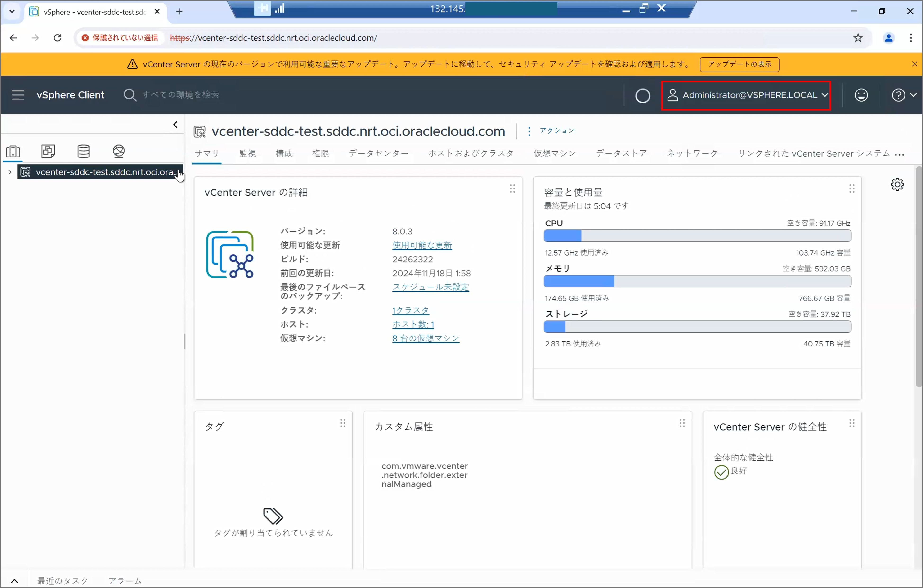Click the tag icon in タグ card
The width and height of the screenshot is (923, 588).
point(273,516)
